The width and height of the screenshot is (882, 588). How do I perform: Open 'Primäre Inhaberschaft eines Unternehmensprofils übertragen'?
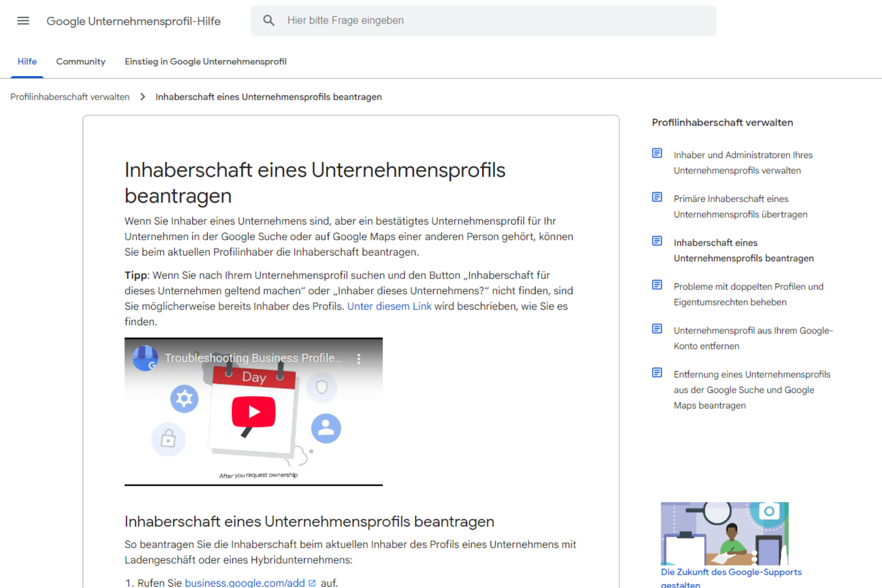[740, 206]
